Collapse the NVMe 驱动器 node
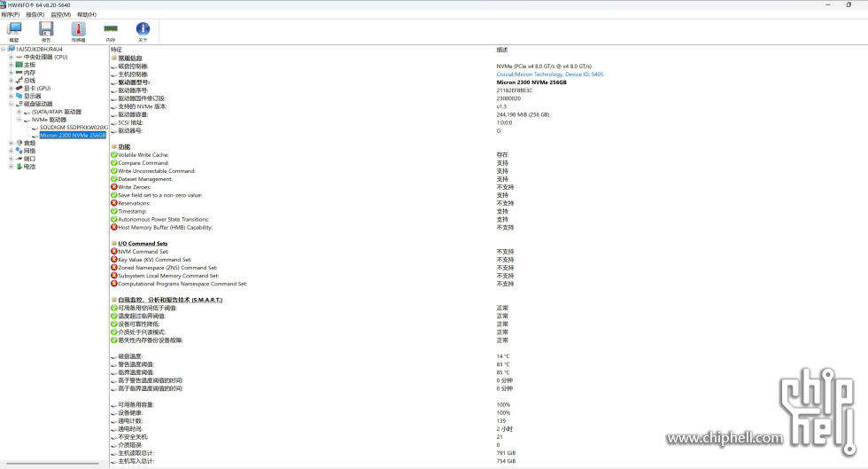 (19, 119)
